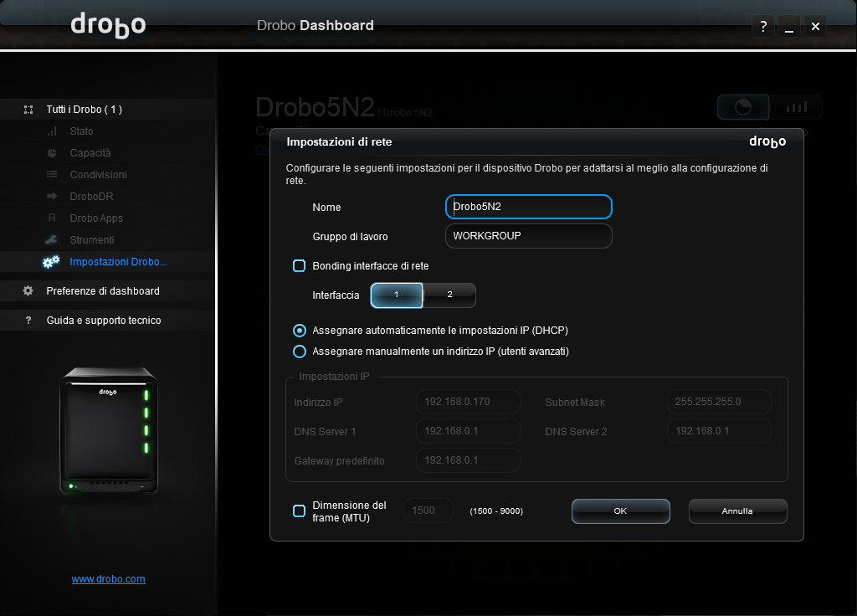This screenshot has width=857, height=616.
Task: Click the Strumenti wrench icon
Action: 51,240
